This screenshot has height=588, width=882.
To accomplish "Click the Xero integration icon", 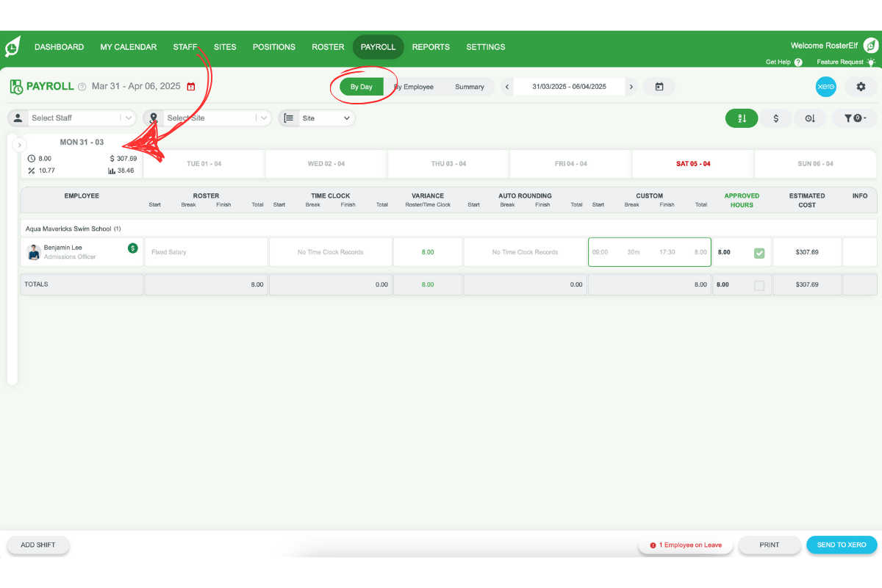I will click(826, 87).
